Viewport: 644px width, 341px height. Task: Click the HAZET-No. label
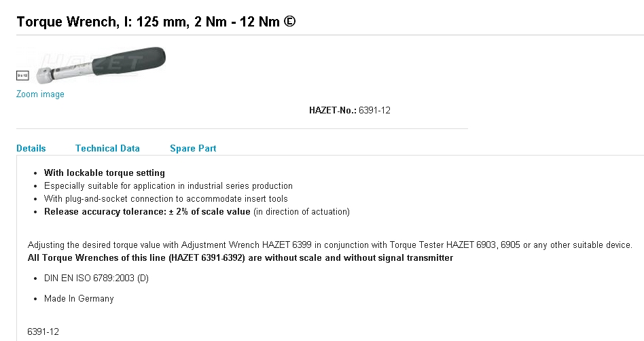point(332,110)
